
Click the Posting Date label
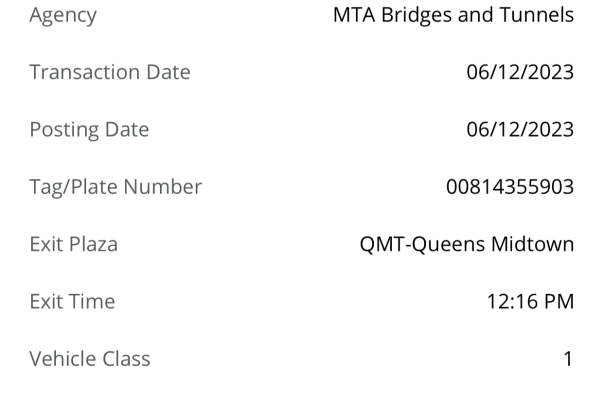click(x=89, y=129)
